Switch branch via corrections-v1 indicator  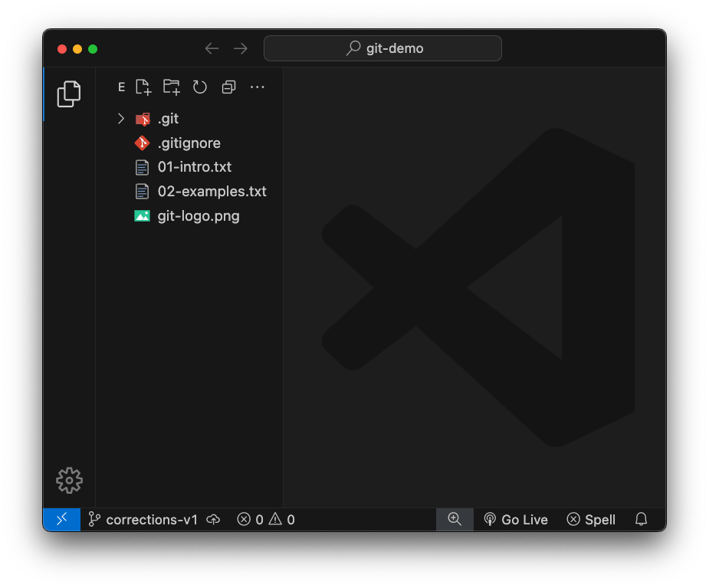click(x=143, y=520)
